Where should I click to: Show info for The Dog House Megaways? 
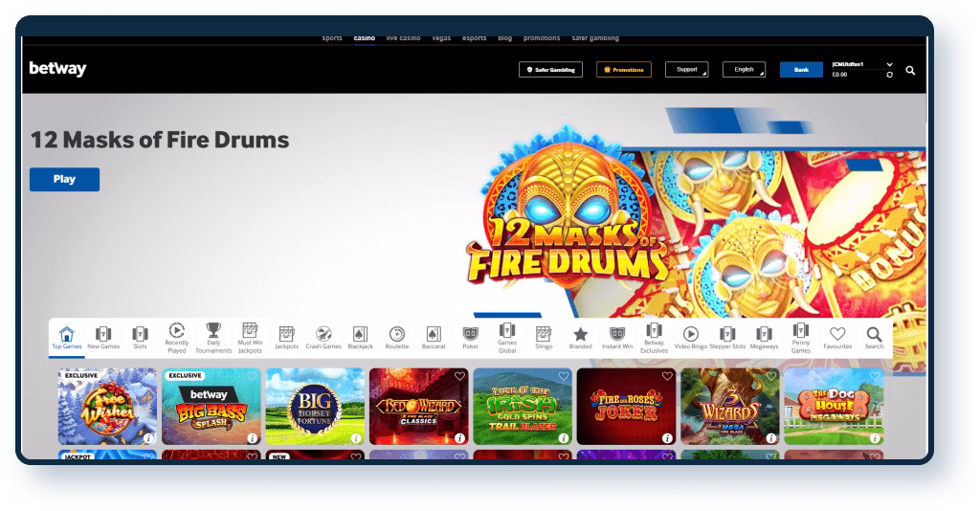coord(875,438)
